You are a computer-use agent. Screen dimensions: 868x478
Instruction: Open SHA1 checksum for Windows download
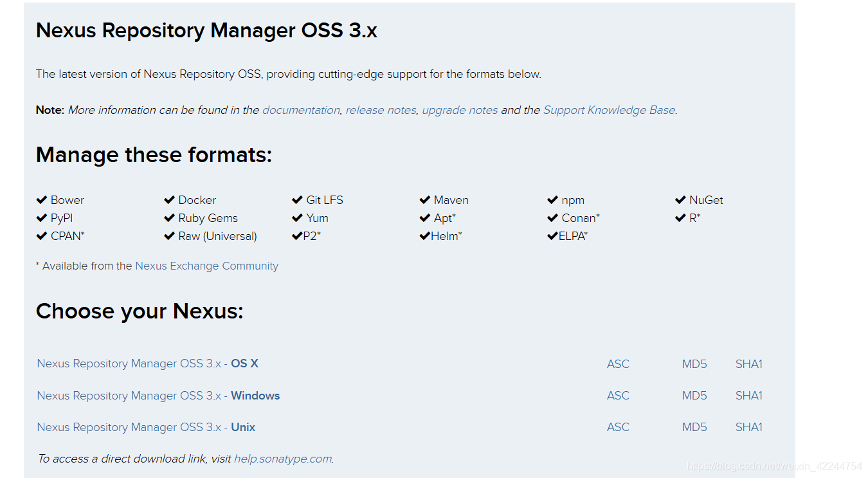pos(749,396)
